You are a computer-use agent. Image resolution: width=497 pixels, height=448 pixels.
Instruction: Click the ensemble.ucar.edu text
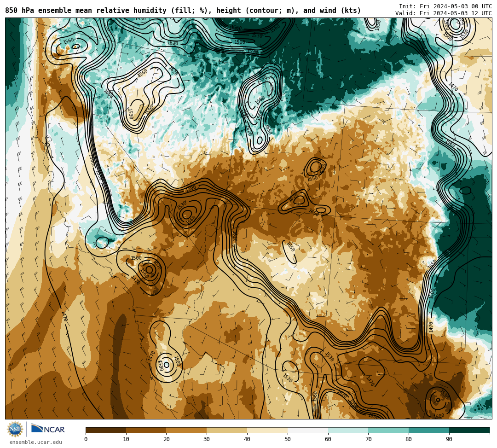click(x=36, y=442)
